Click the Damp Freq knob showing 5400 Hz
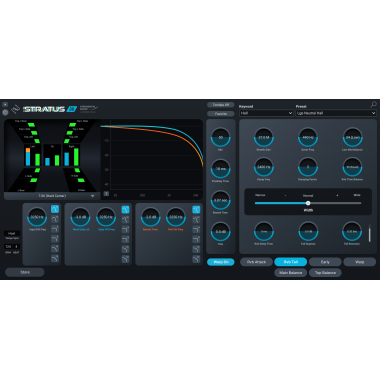380x380 pixels. 264,167
